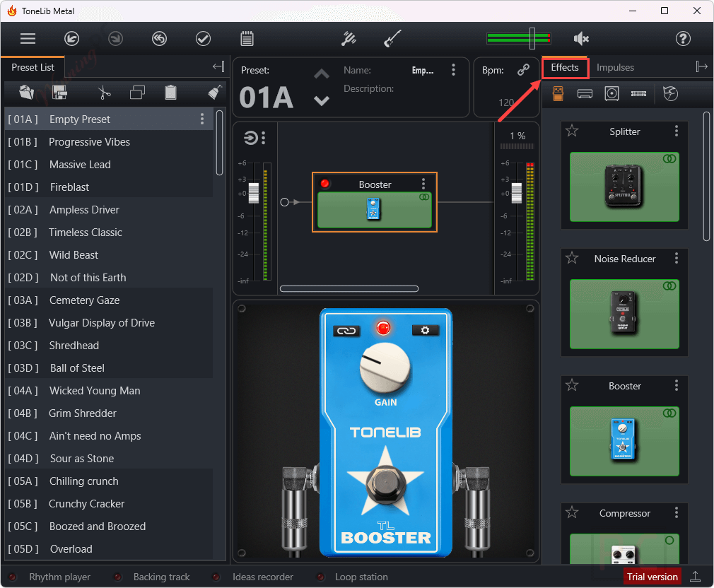Image resolution: width=714 pixels, height=588 pixels.
Task: Select preset Crunchy Cracker
Action: [109, 504]
